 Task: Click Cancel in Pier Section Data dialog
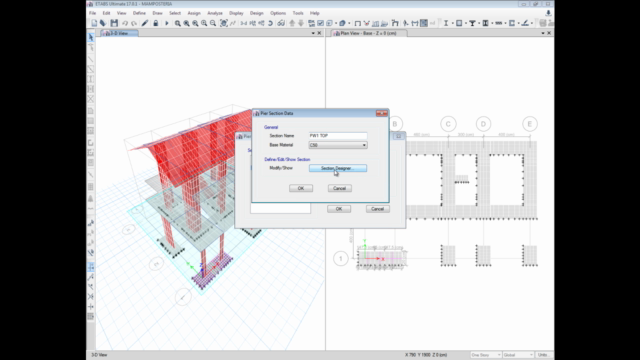340,188
